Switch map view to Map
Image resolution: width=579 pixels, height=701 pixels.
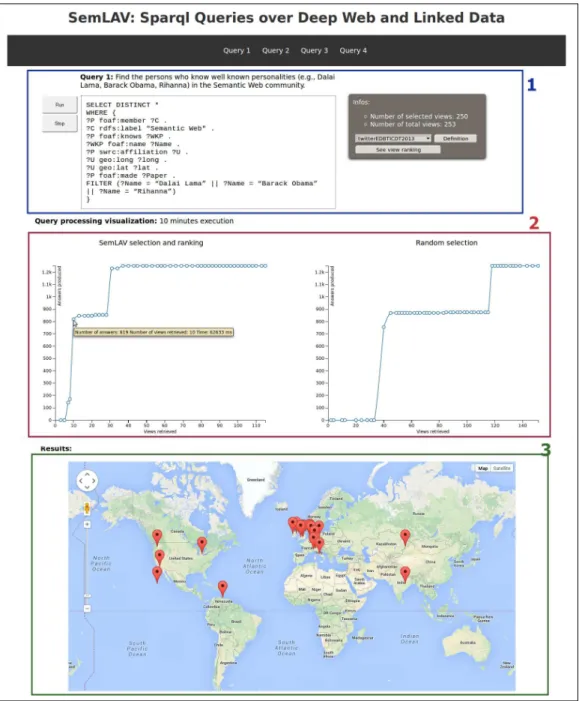coord(483,468)
